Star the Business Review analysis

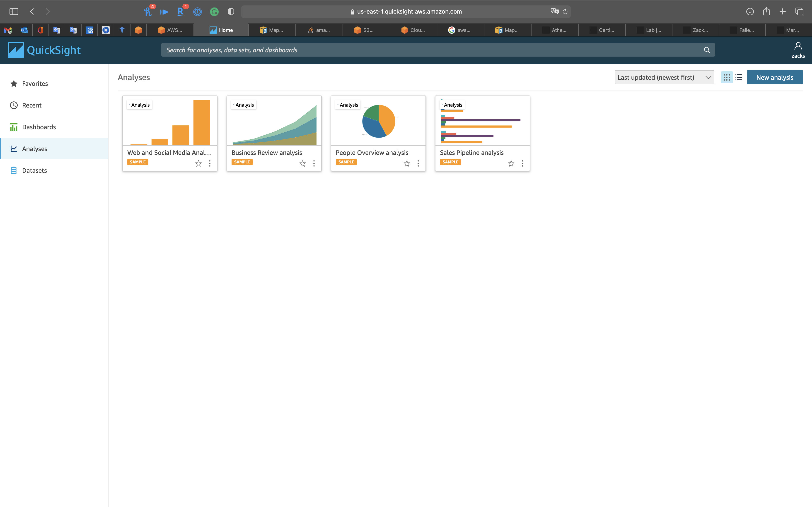(302, 163)
